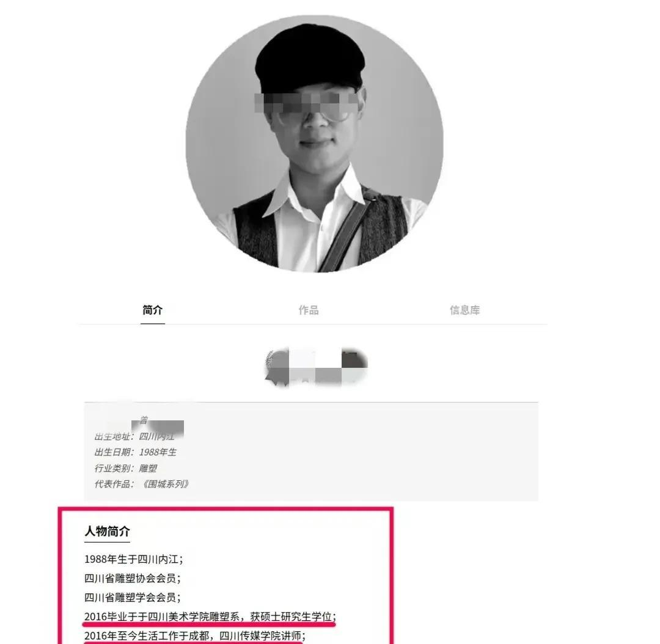The width and height of the screenshot is (660, 644).
Task: Click the blurred name badge below tabs
Action: (x=316, y=367)
